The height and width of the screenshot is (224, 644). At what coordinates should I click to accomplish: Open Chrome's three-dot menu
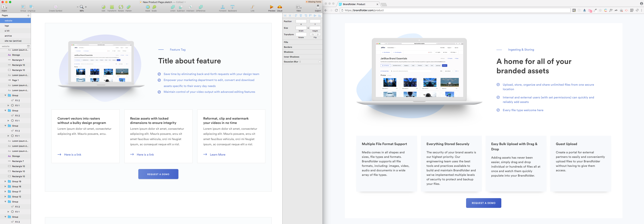pos(642,10)
